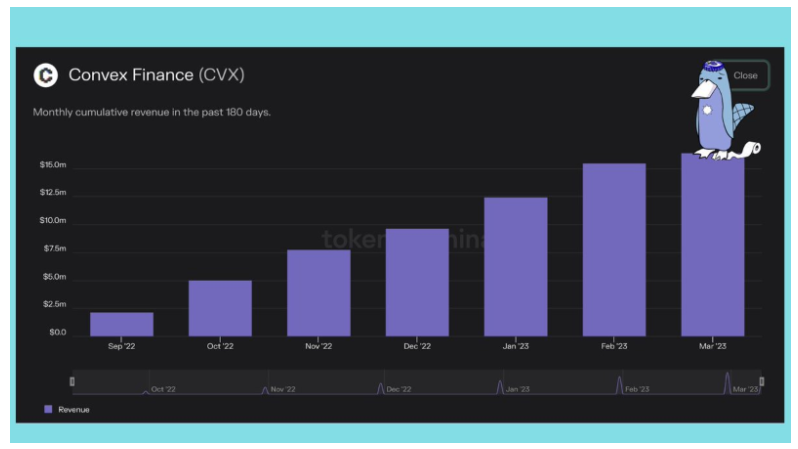798x449 pixels.
Task: Click the $10.0m y-axis label
Action: point(53,220)
